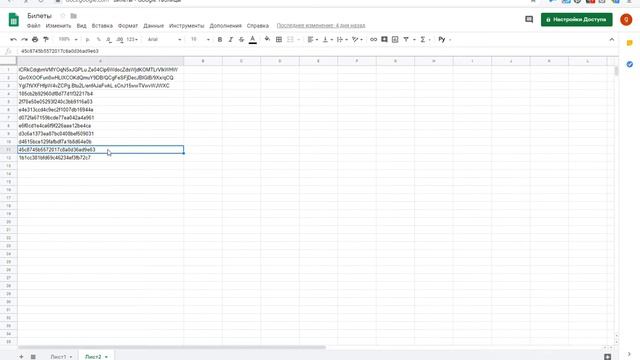Move the document with the folder icon
Screen dimensions: 640x360
[x=73, y=16]
